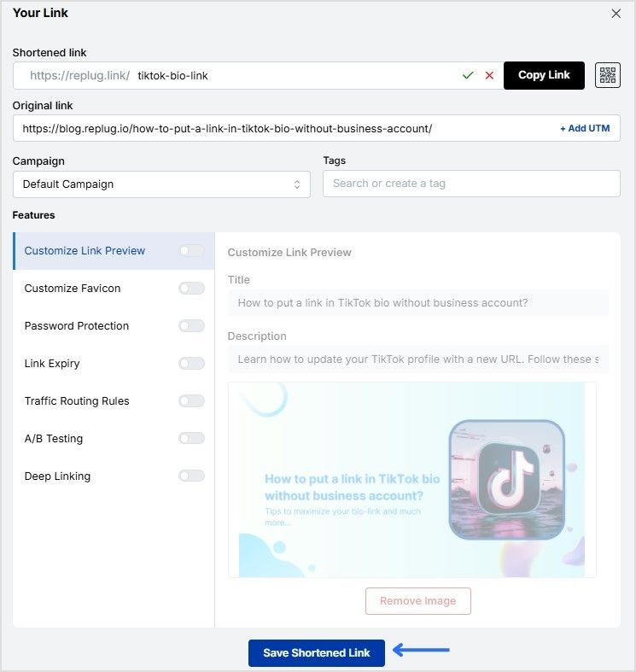The height and width of the screenshot is (672, 636).
Task: Copy the shortened link
Action: click(544, 75)
